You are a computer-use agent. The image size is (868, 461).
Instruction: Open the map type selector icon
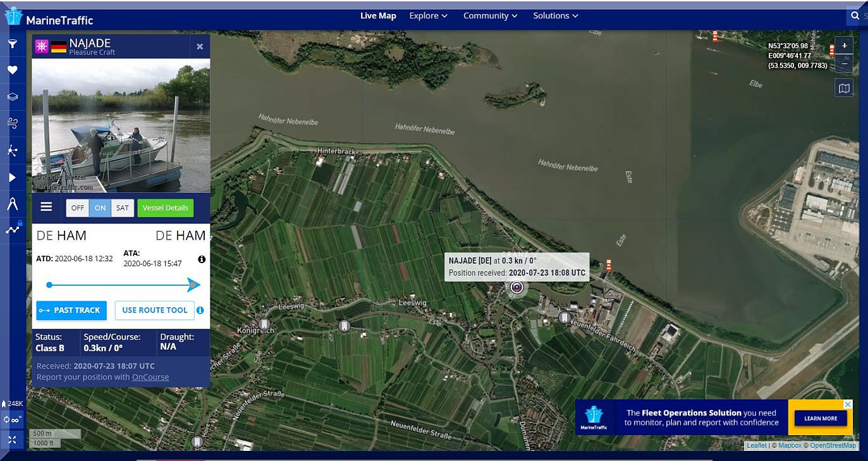pos(844,89)
